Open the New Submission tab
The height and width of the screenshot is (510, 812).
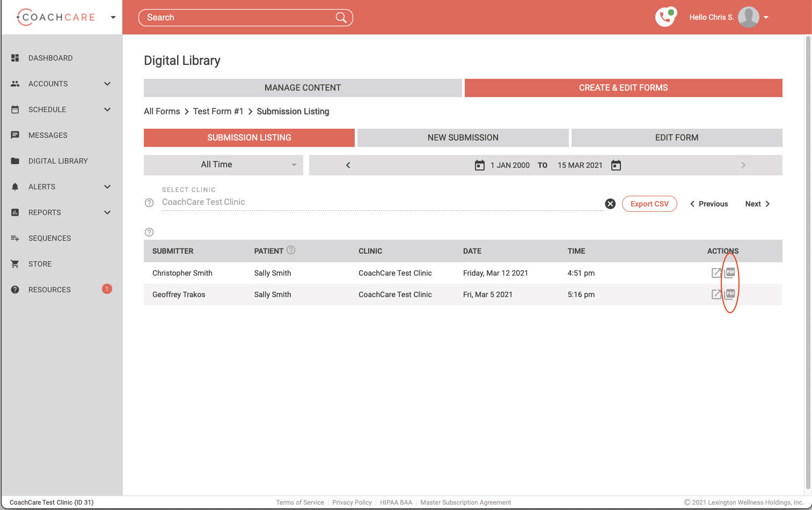click(463, 138)
